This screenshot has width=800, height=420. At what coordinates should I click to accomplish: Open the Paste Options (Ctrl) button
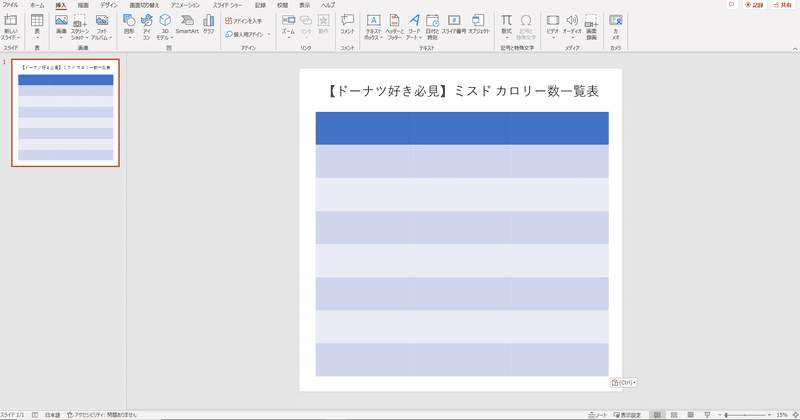coord(623,382)
